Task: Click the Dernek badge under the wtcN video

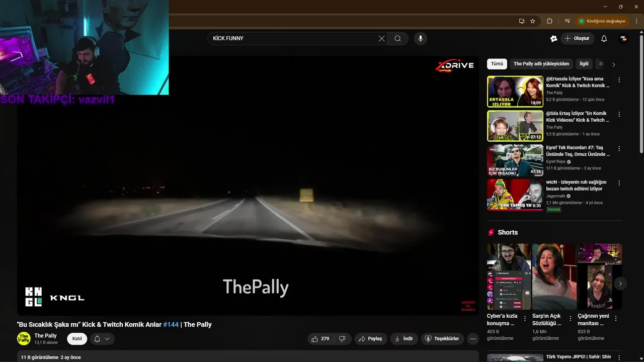Action: 554,209
